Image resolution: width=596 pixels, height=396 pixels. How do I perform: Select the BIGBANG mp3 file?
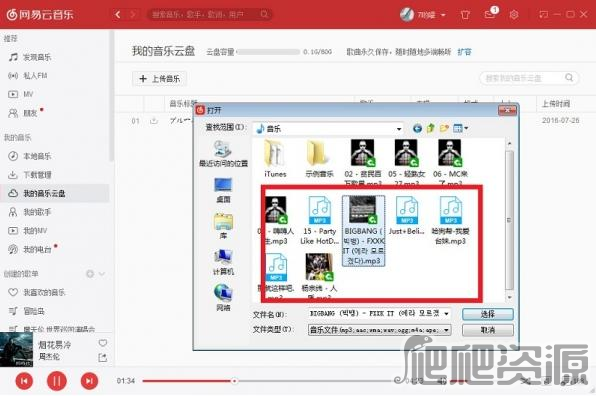pyautogui.click(x=364, y=230)
